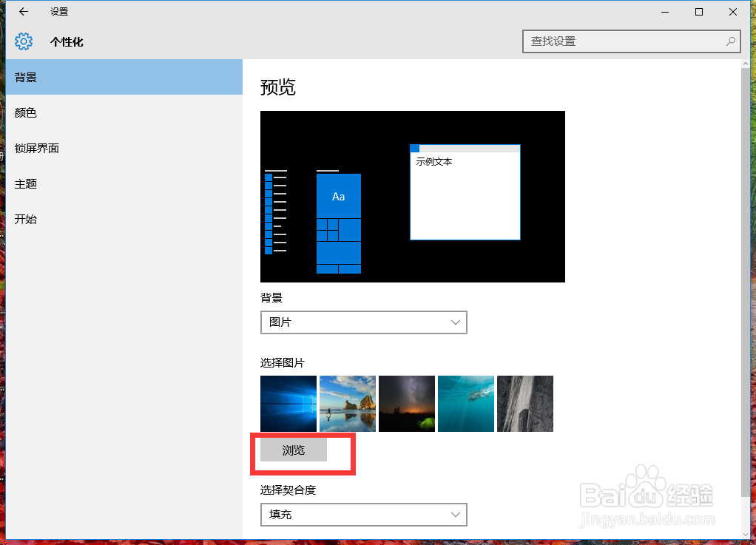The height and width of the screenshot is (545, 756).
Task: Click the 浏览 button to browse pictures
Action: pyautogui.click(x=293, y=449)
